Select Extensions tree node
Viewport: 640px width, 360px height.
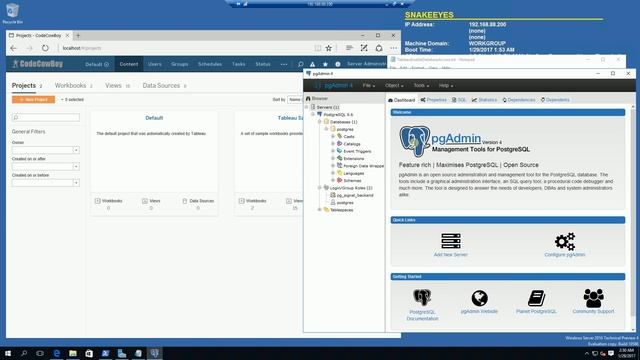pyautogui.click(x=353, y=158)
